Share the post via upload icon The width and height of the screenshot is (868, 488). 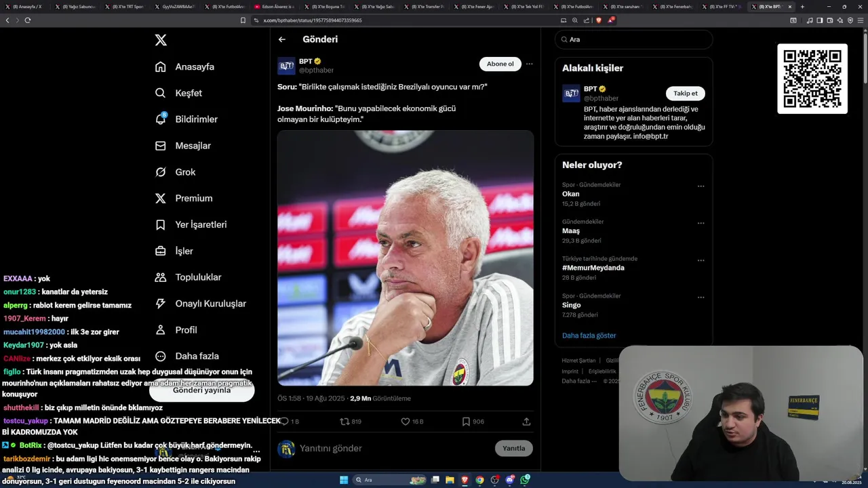coord(526,422)
